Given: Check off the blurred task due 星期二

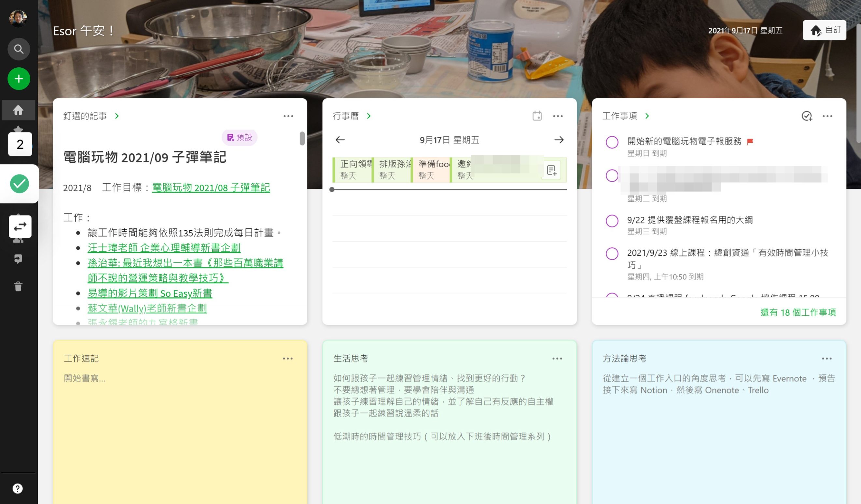Looking at the screenshot, I should [x=612, y=175].
